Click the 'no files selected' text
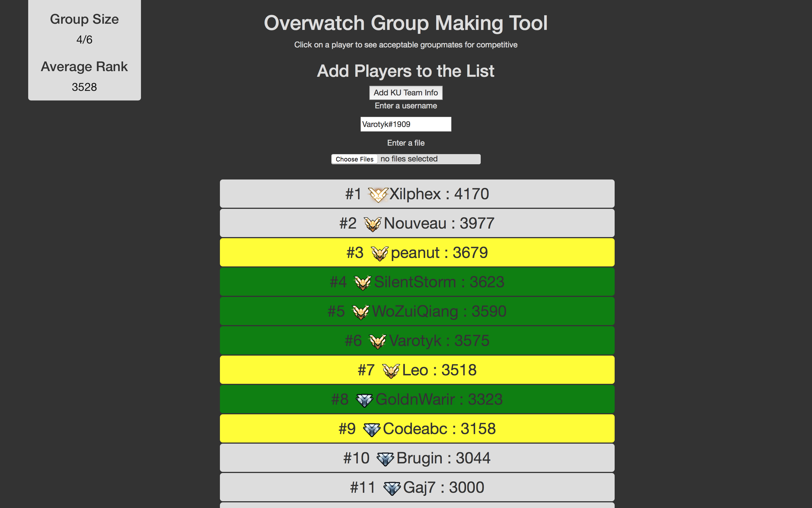This screenshot has height=508, width=812. (x=409, y=159)
